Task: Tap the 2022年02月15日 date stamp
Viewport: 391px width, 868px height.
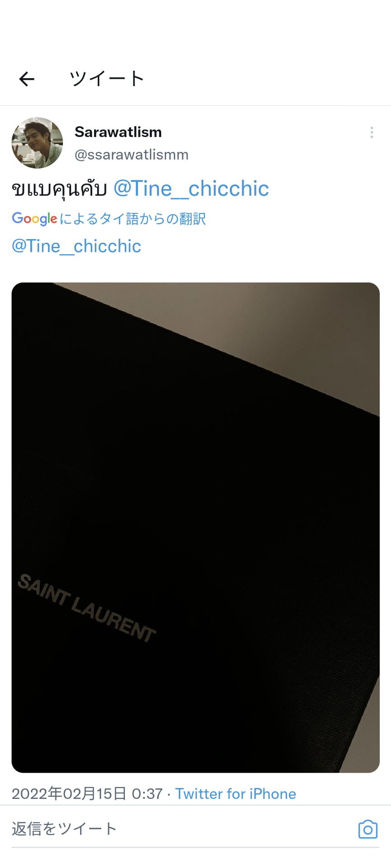Action: point(69,794)
